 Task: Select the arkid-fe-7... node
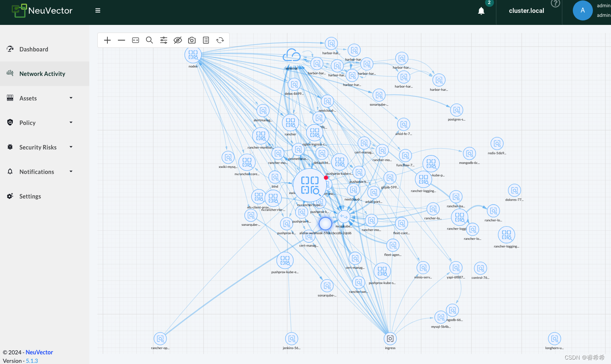coord(403,125)
